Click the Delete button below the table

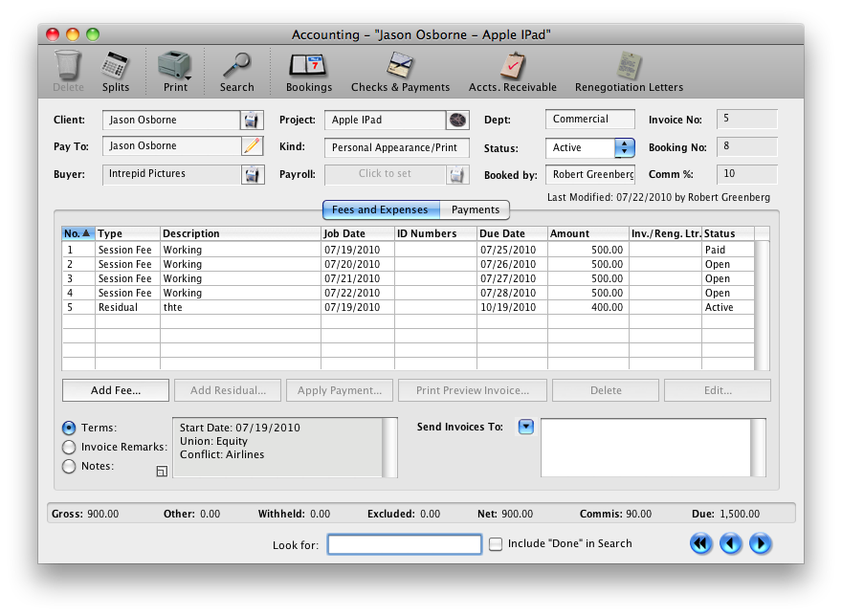(x=606, y=390)
